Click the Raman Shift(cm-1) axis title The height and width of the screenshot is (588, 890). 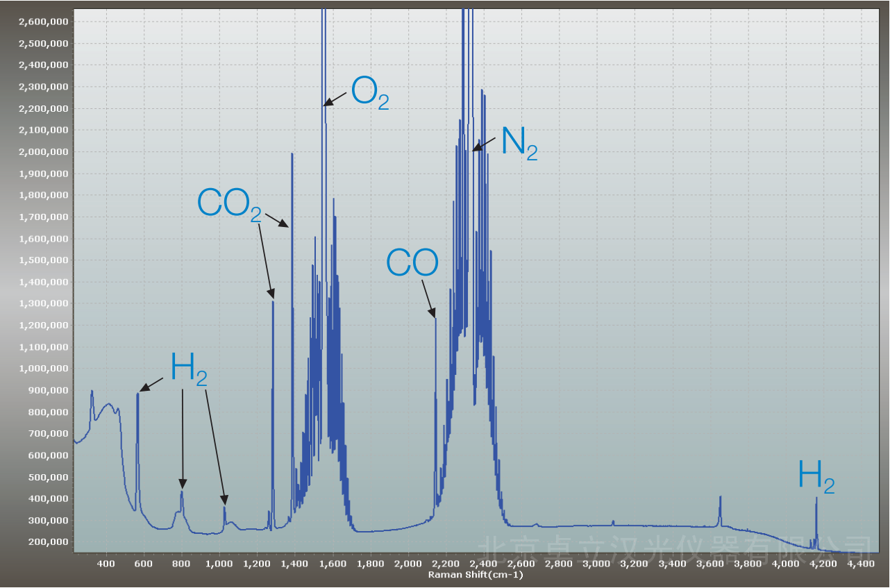click(x=475, y=575)
